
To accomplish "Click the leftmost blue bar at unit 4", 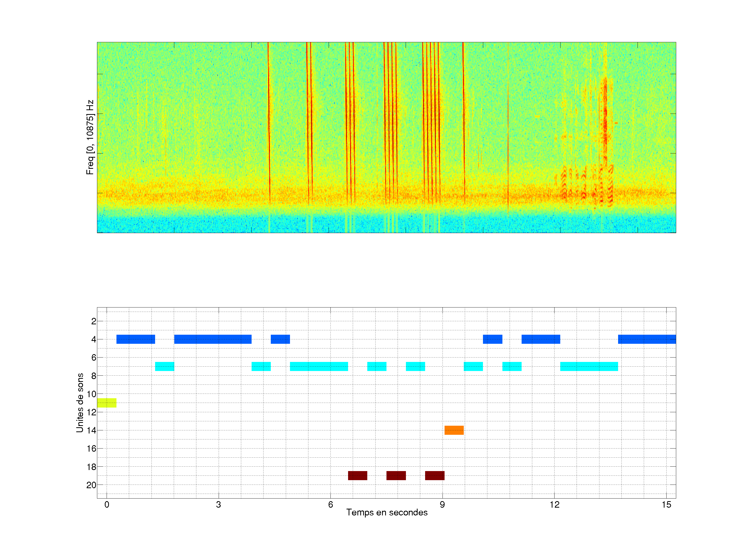I will 135,339.
